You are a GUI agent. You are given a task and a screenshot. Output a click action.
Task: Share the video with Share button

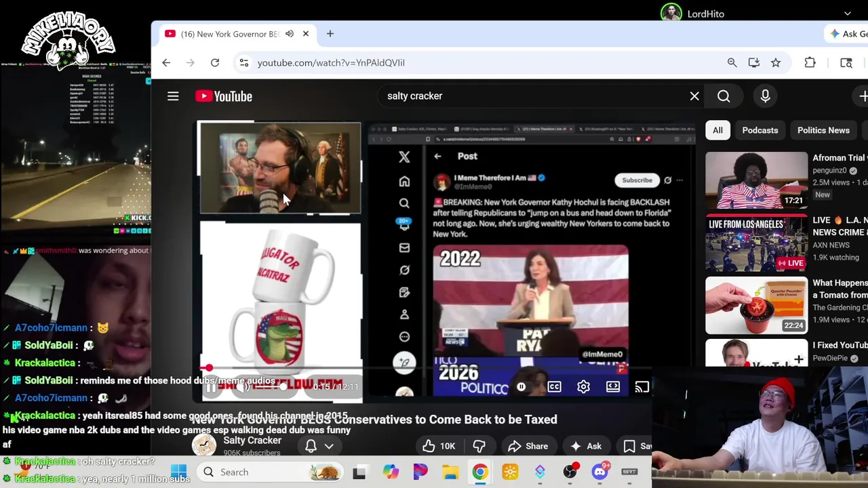tap(528, 446)
